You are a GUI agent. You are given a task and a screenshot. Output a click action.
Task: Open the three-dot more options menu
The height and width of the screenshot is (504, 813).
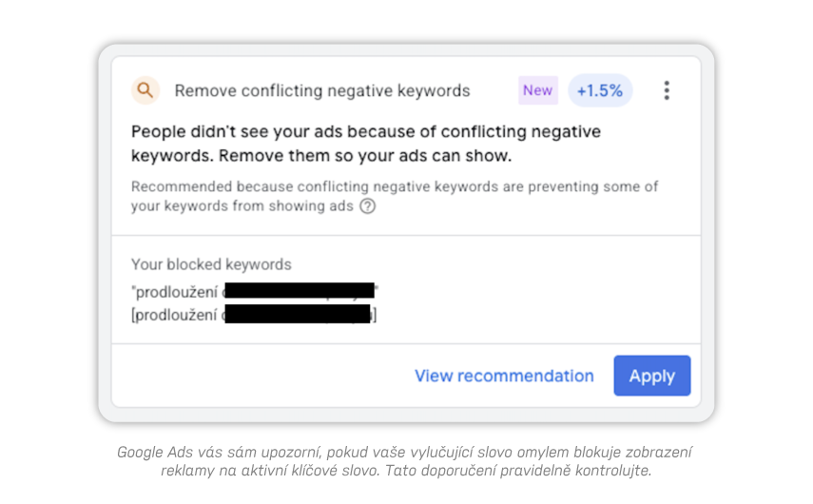(667, 90)
